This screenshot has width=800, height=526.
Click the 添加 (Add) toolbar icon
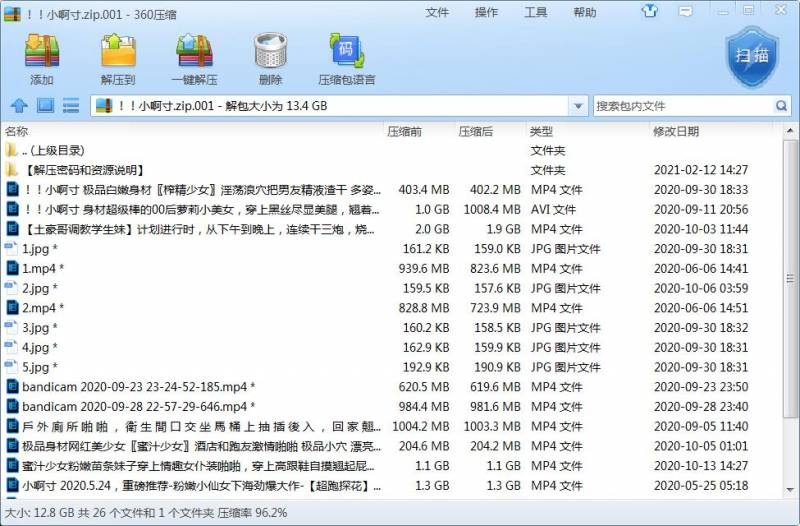42,58
